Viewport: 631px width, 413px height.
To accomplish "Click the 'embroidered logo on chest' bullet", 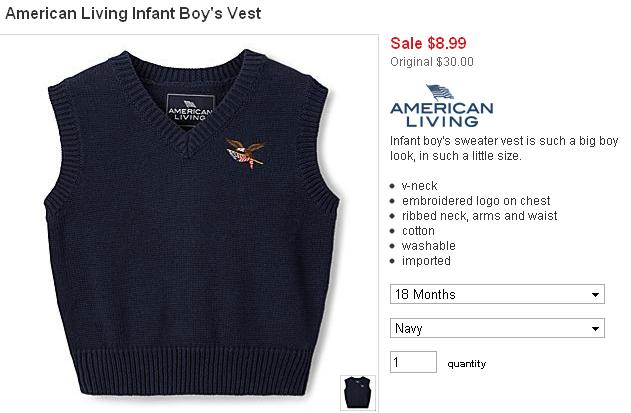I will tap(476, 200).
